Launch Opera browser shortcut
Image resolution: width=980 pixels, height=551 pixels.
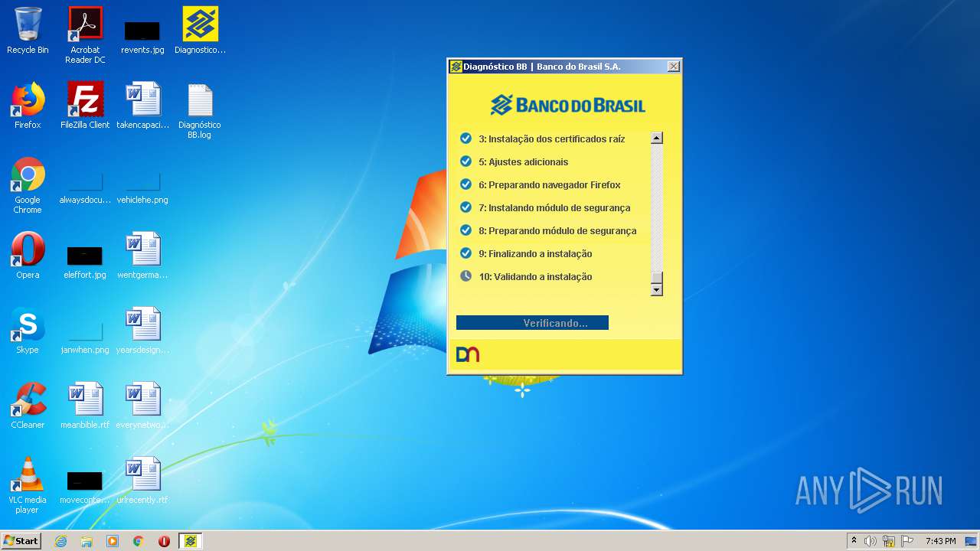(28, 256)
